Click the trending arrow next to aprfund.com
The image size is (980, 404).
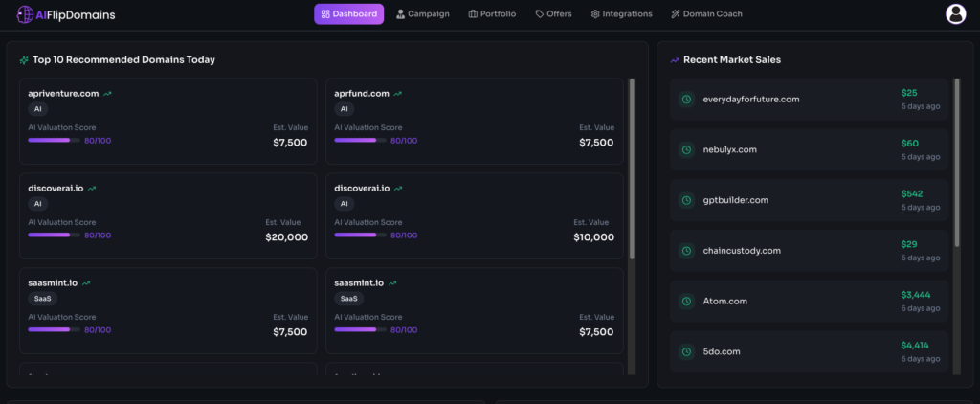point(397,94)
